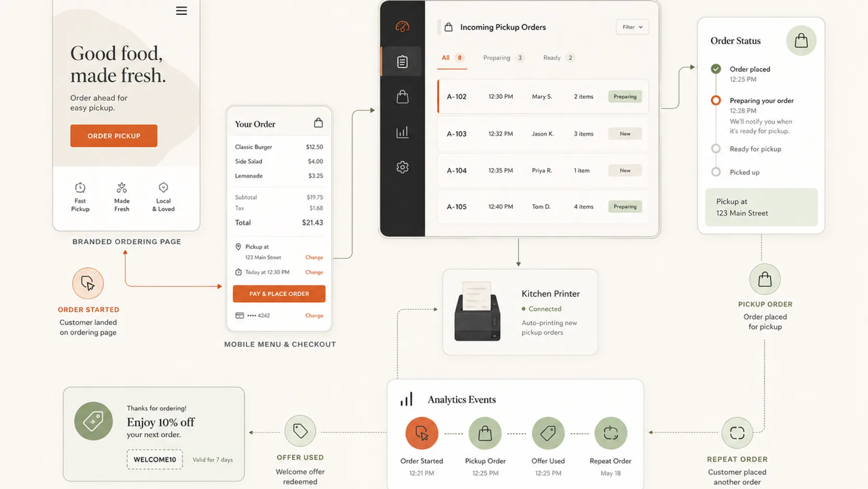
Task: Click the Classic Burger line item
Action: click(279, 147)
